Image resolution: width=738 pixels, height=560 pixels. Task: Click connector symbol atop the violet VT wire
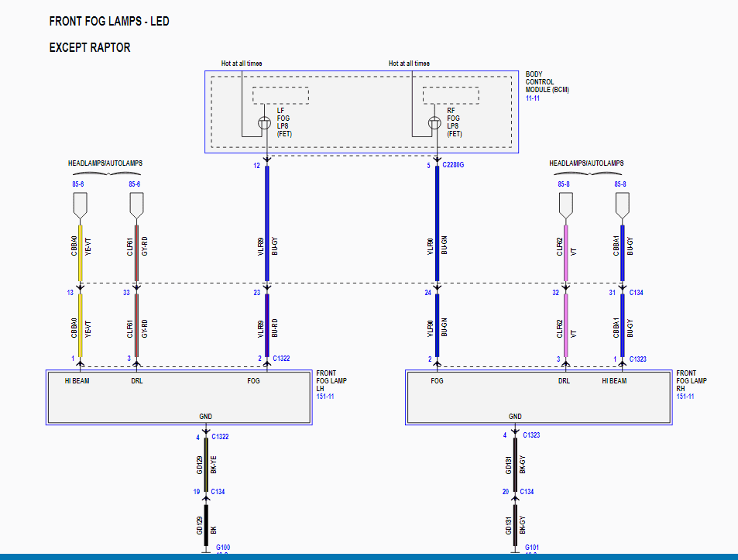566,204
